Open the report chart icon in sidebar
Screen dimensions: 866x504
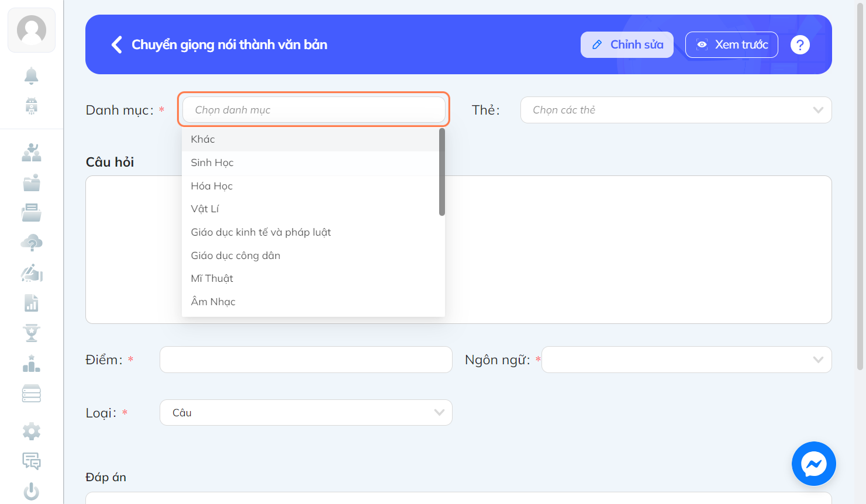(x=32, y=303)
